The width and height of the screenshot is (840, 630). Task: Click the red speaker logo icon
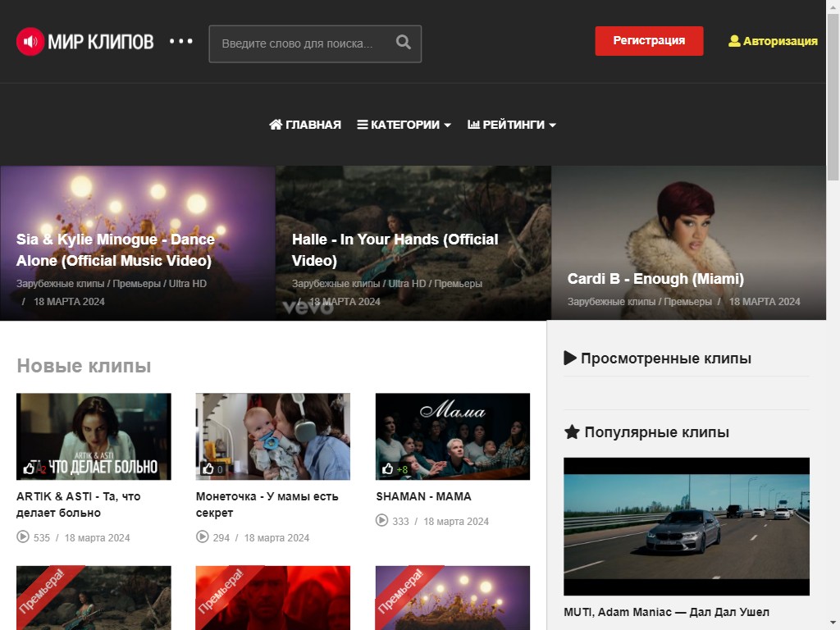pyautogui.click(x=30, y=41)
